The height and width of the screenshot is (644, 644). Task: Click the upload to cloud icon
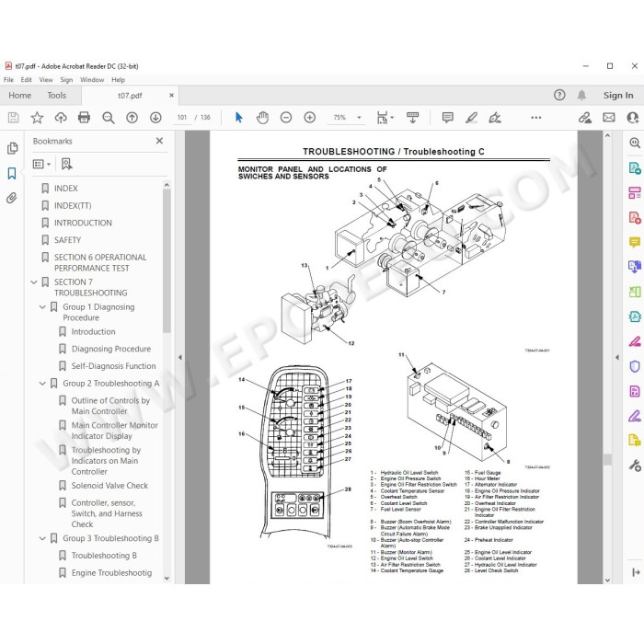61,118
